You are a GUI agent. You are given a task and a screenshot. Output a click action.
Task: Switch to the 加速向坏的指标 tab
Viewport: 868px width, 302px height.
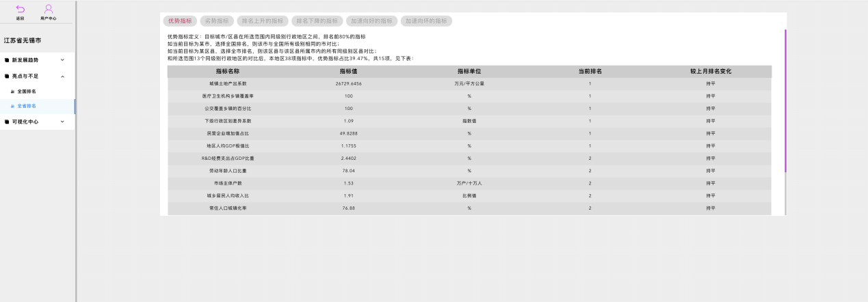point(426,21)
